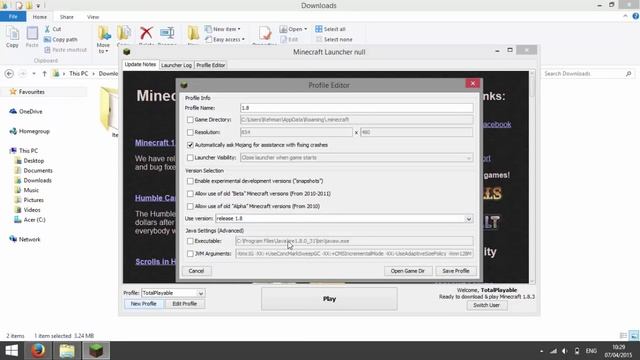Viewport: 640px width, 360px height.
Task: Open File Explorer from the taskbar
Action: 67,351
